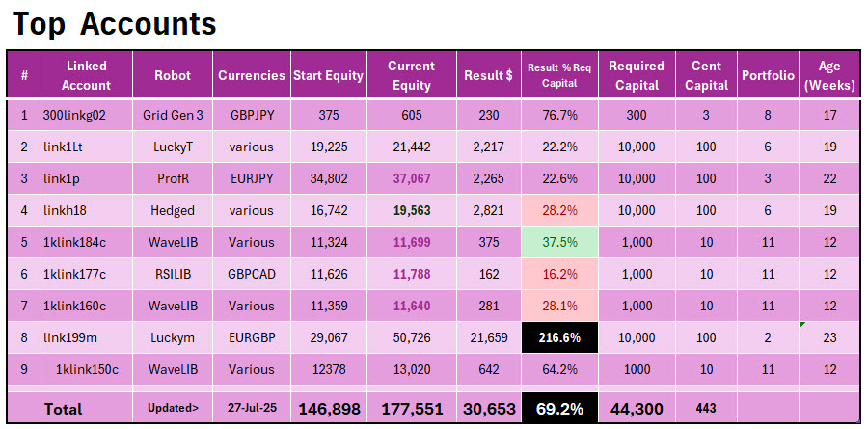Image resolution: width=868 pixels, height=429 pixels.
Task: Click the pink 16.2% result cell
Action: pos(559,274)
